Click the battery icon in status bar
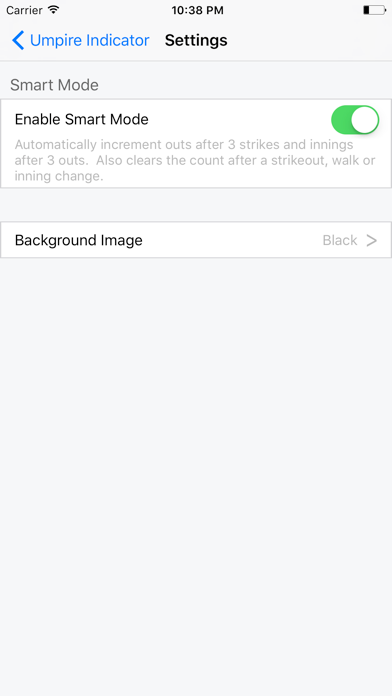 [x=374, y=10]
